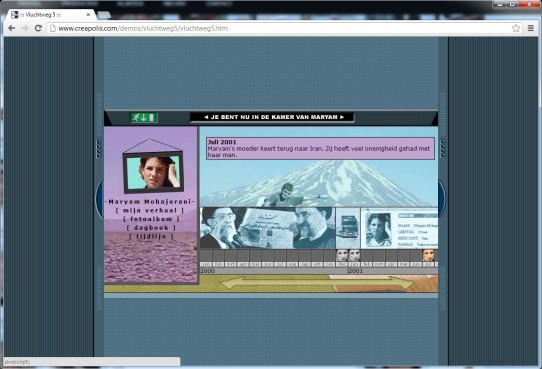This screenshot has height=369, width=542.
Task: Click the newspaper photo in the timeline
Action: (x=267, y=228)
